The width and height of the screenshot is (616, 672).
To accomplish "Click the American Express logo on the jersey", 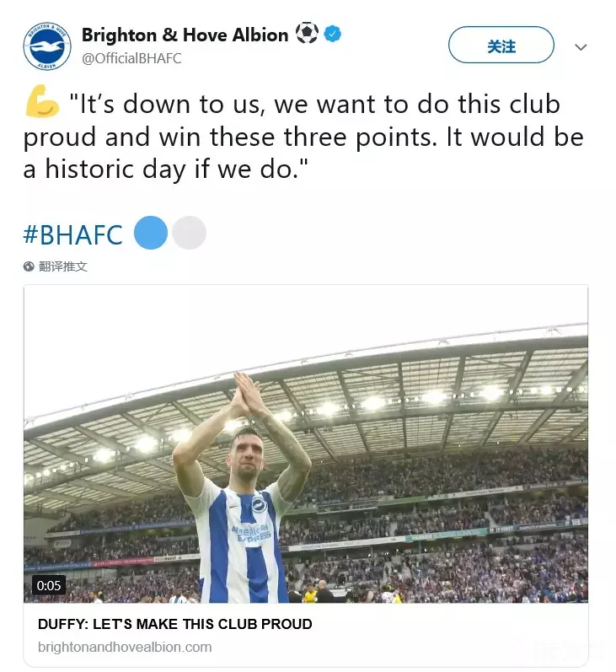I will click(x=252, y=534).
